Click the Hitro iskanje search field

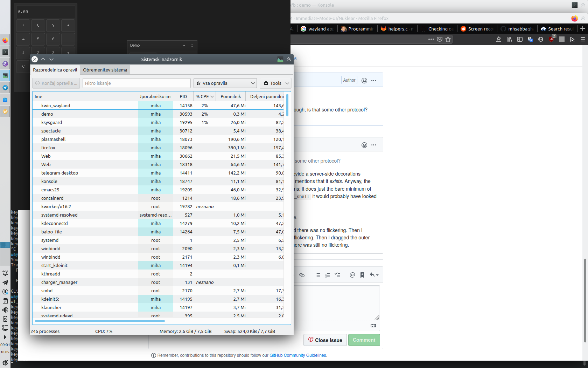point(136,83)
